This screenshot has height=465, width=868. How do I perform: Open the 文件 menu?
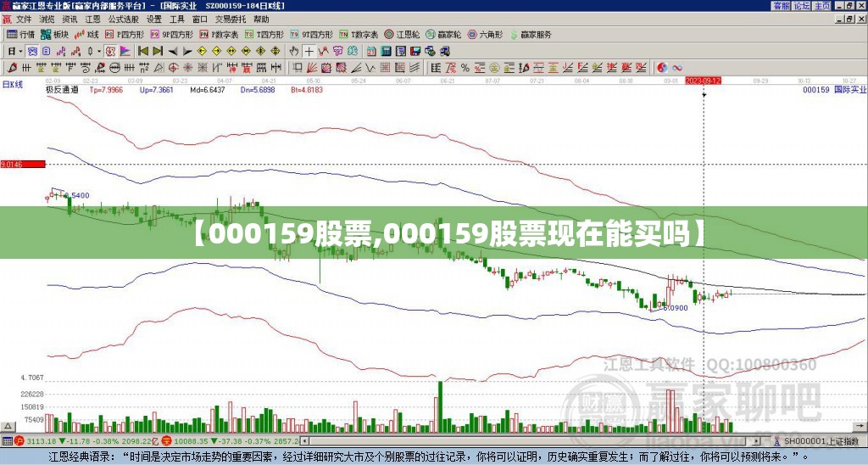24,20
